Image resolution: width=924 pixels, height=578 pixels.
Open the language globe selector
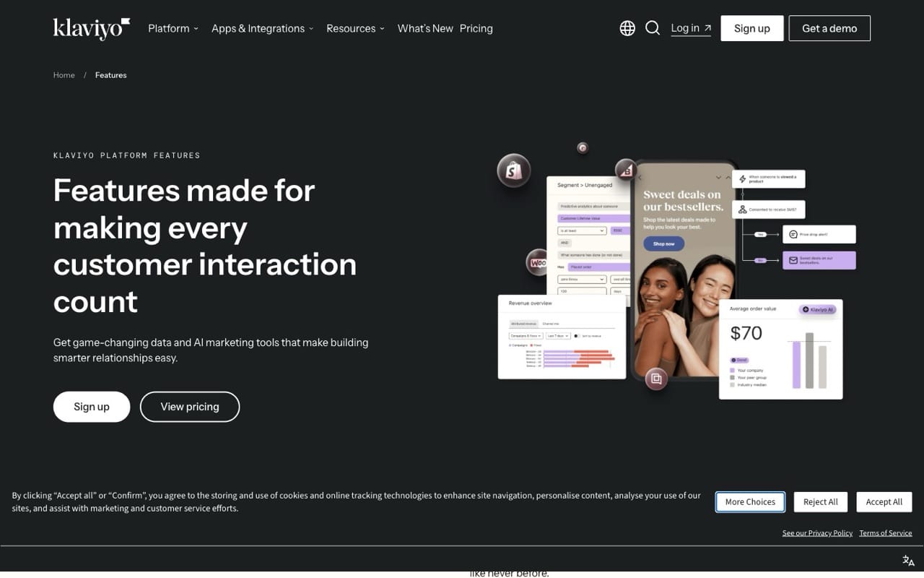tap(627, 28)
